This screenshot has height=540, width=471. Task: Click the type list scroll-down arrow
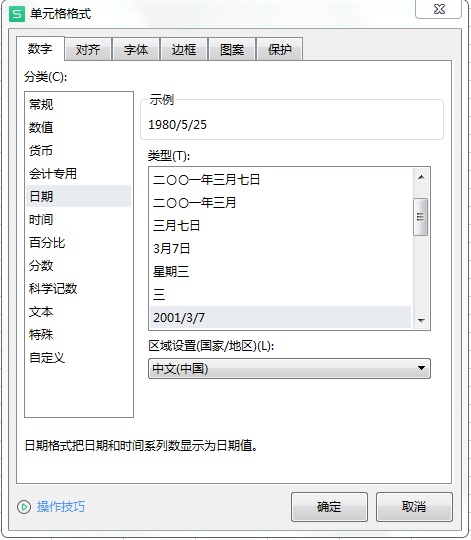(x=421, y=320)
